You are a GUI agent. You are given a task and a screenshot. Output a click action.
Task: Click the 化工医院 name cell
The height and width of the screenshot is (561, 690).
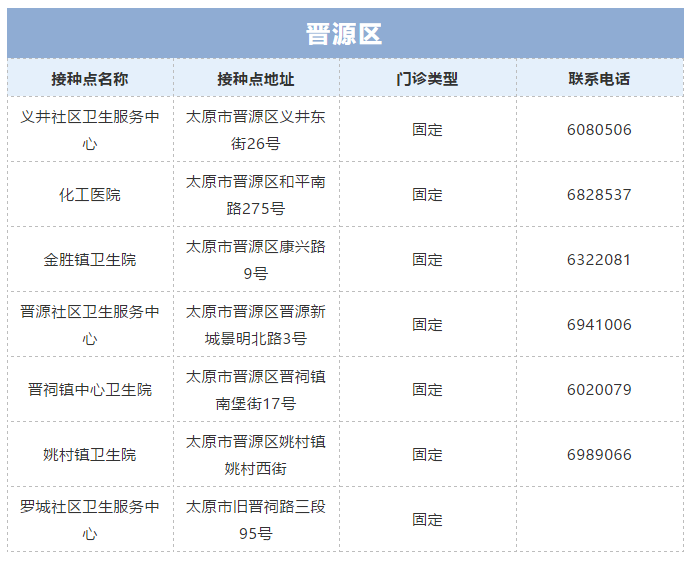click(90, 195)
